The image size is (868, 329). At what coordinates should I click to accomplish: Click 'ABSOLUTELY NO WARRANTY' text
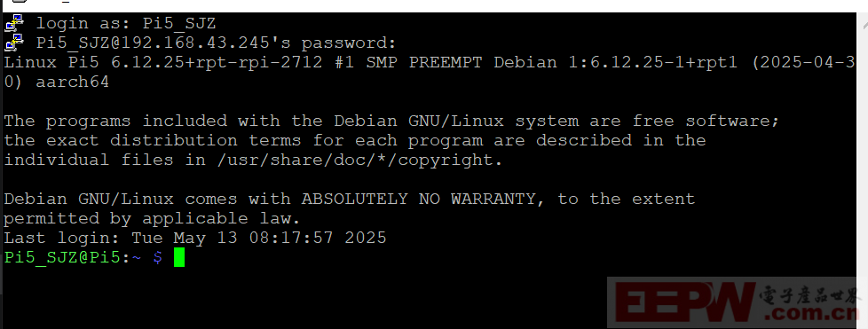(x=419, y=199)
